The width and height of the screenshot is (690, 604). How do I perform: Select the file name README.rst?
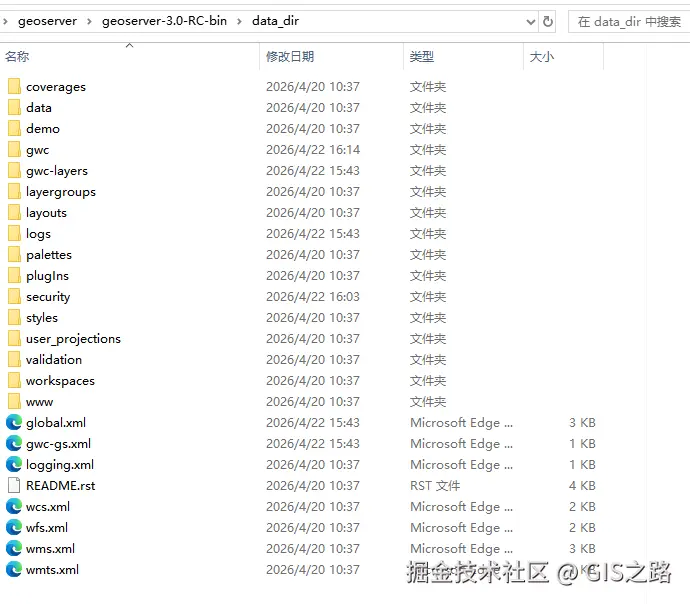(61, 486)
